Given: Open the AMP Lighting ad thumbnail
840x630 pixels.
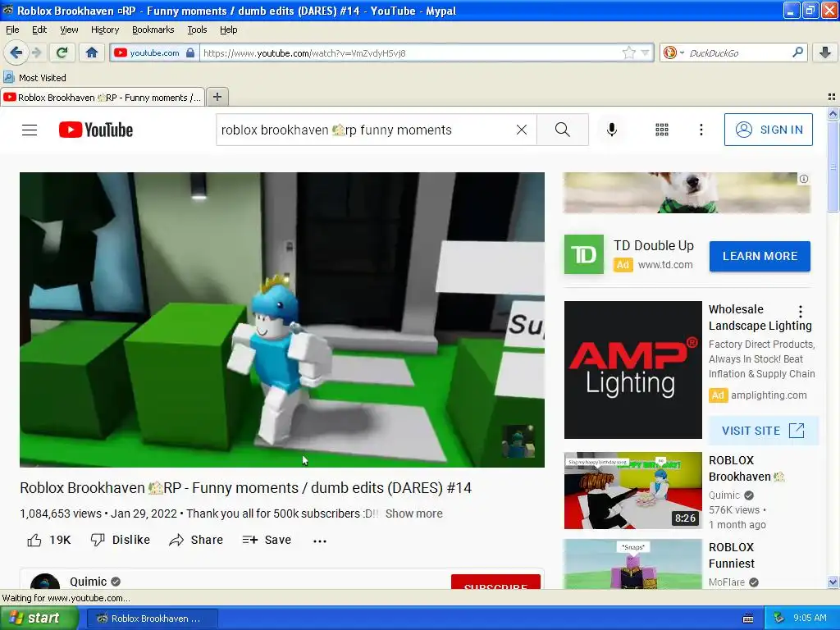Looking at the screenshot, I should click(x=632, y=370).
